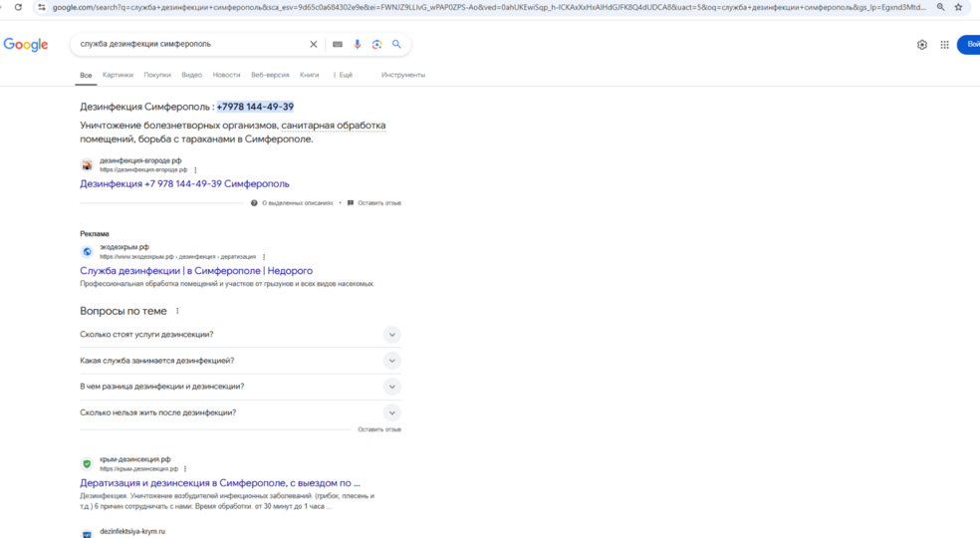Bookmark this page with the star icon
Image resolution: width=980 pixels, height=538 pixels.
coord(959,7)
